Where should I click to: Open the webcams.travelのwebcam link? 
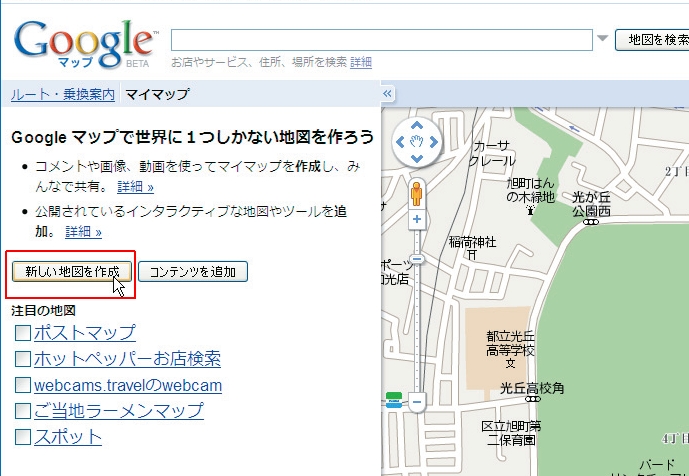[128, 385]
